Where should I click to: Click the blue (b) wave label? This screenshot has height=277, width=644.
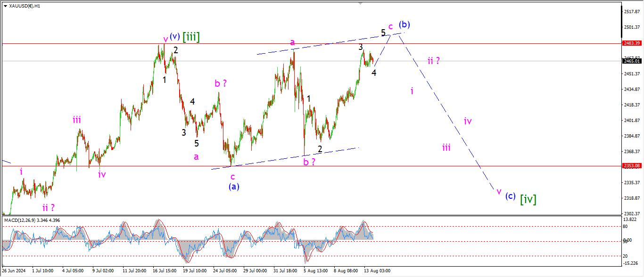click(x=404, y=24)
